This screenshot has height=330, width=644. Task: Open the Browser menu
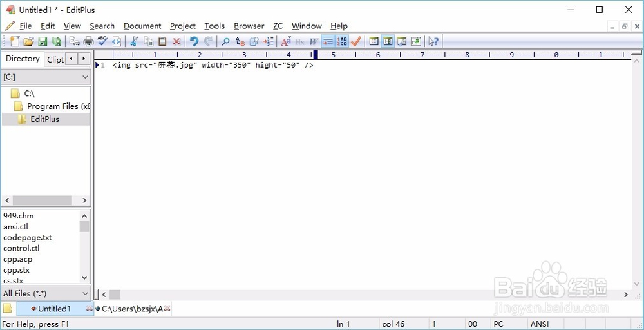click(249, 26)
